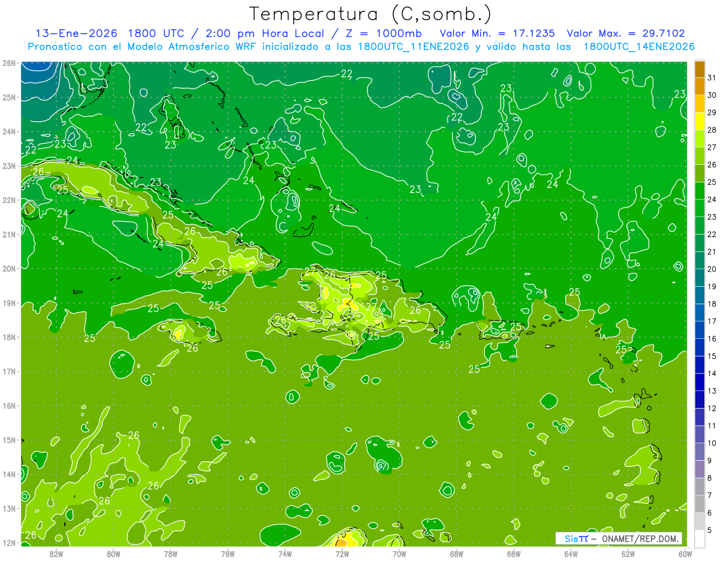Click the longitude axis label 64W

click(x=570, y=554)
